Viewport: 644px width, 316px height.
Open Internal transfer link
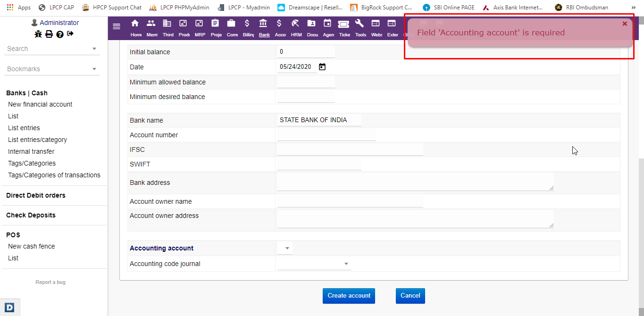tap(31, 151)
